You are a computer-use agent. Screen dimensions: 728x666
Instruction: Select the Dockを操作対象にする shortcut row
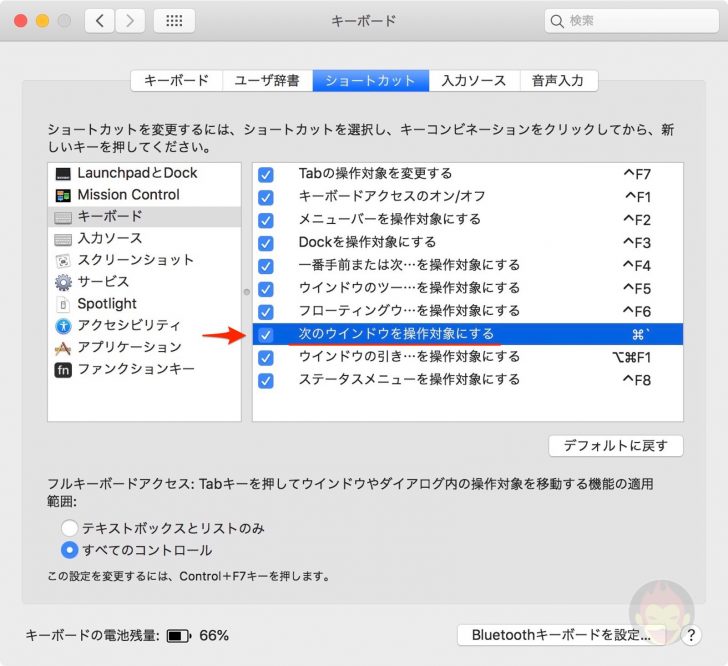(x=468, y=242)
